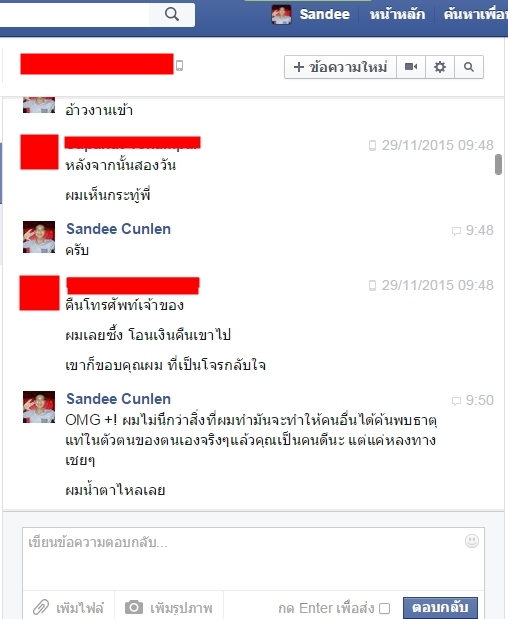Click the reply message text field
Viewport: 508px width, 619px height.
[253, 559]
